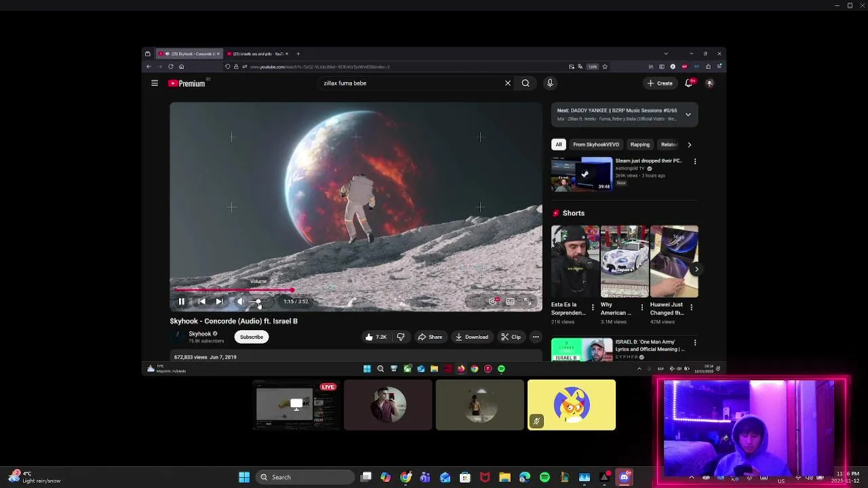Open a new browser tab with plus
This screenshot has width=868, height=488.
(x=298, y=54)
